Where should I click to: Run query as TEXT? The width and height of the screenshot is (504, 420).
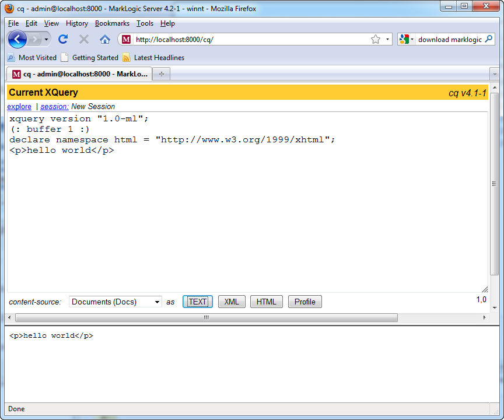198,302
